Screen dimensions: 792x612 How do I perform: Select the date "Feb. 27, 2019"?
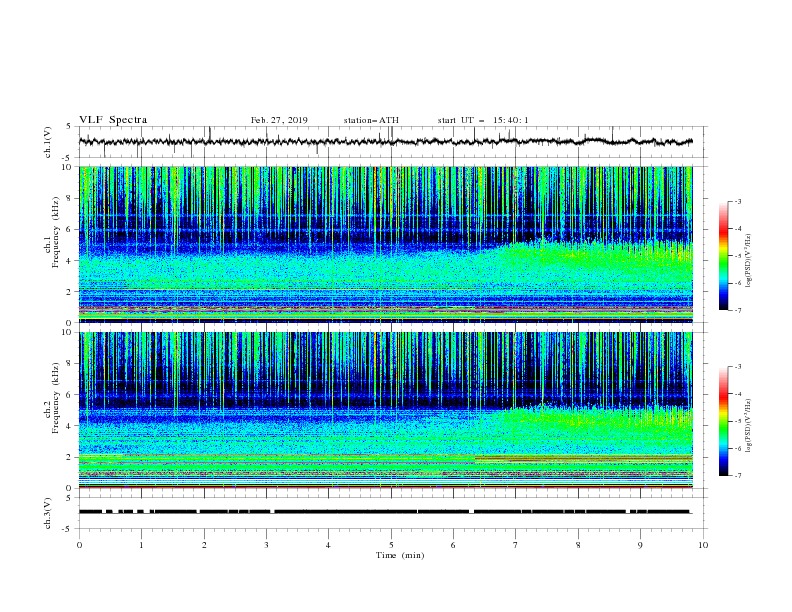pos(279,120)
